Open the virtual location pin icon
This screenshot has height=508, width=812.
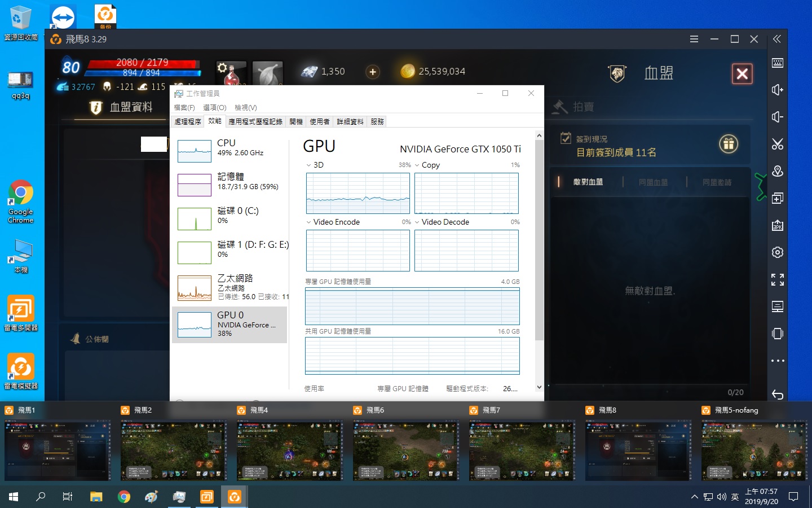click(777, 171)
